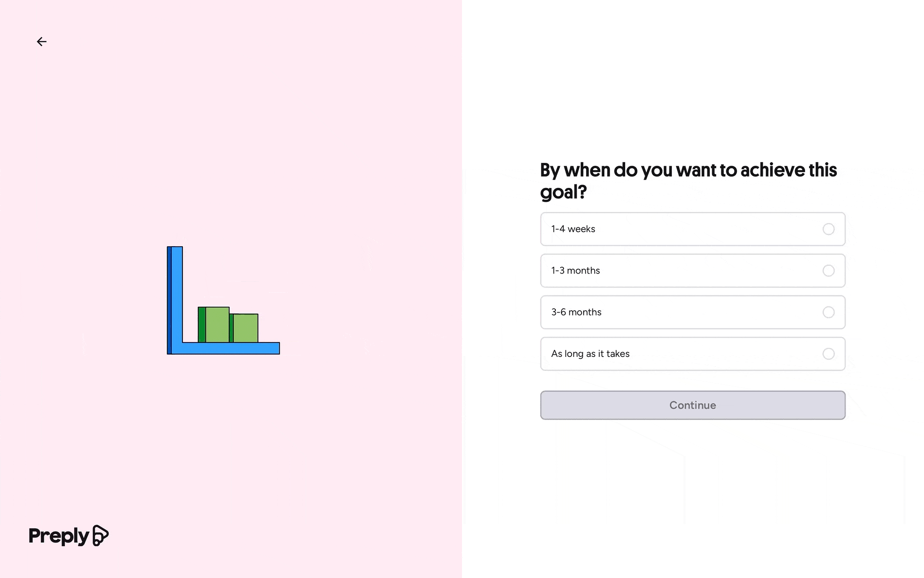Click the Preply wordmark logo

[x=59, y=536]
